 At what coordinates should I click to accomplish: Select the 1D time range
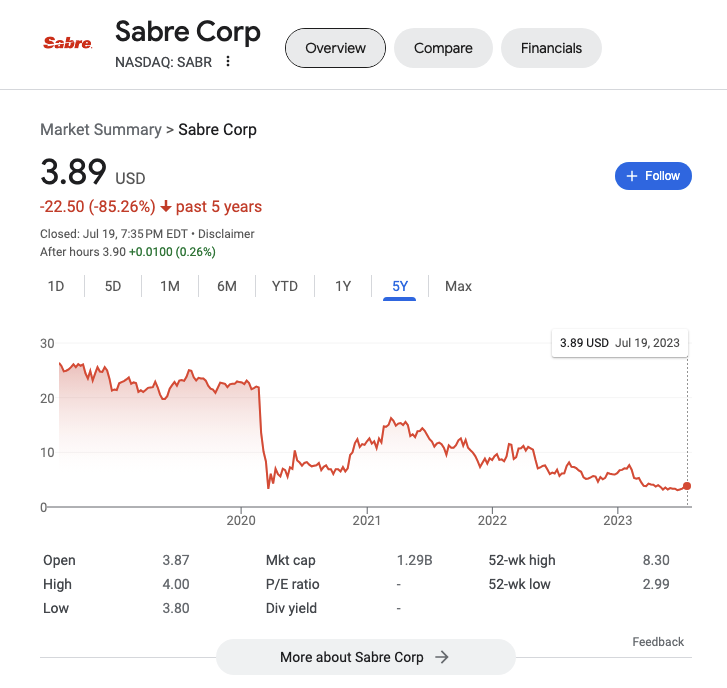click(56, 287)
